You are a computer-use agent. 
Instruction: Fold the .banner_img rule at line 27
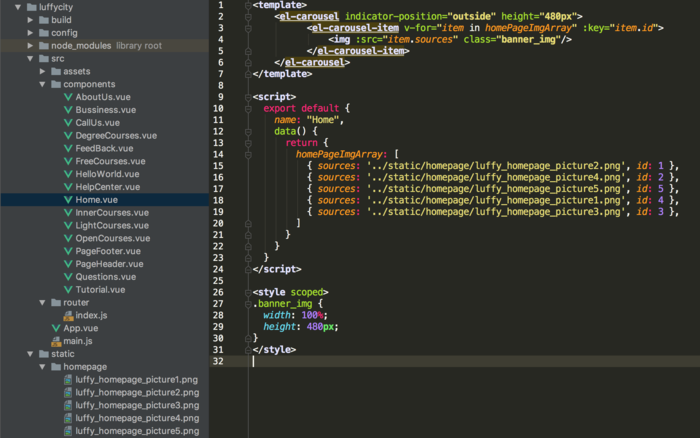(248, 304)
